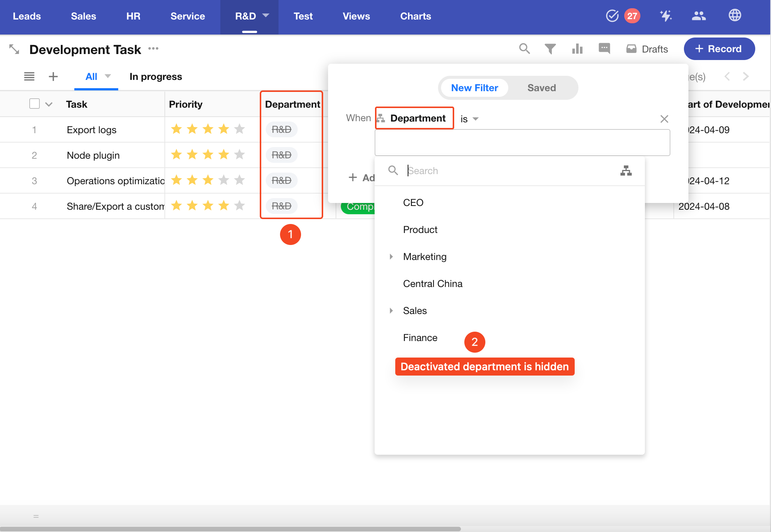Switch to the Saved filter toggle
The width and height of the screenshot is (771, 532).
click(541, 88)
